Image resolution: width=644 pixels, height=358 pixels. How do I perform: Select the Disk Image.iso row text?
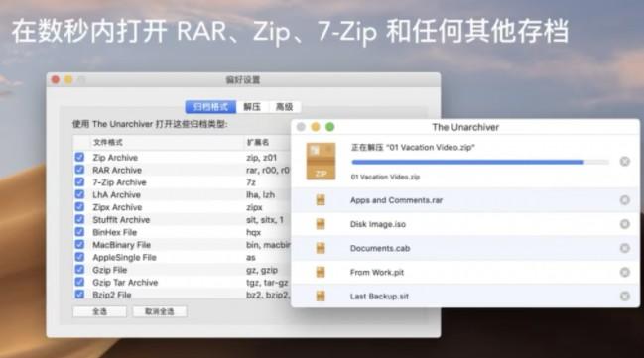378,224
